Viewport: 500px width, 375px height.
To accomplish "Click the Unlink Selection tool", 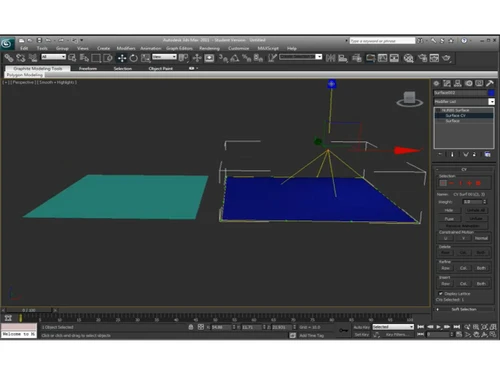I will [21, 58].
